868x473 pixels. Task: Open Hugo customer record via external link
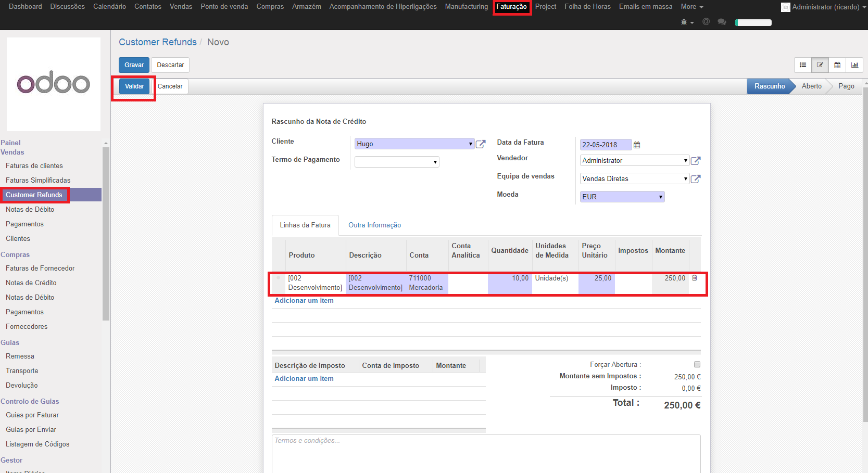tap(481, 144)
